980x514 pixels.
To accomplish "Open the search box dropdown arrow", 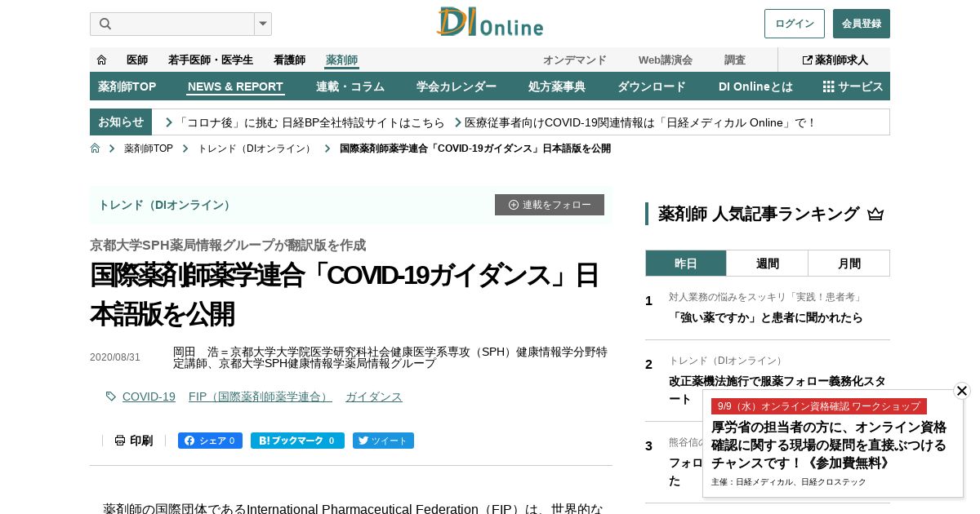I will 263,24.
